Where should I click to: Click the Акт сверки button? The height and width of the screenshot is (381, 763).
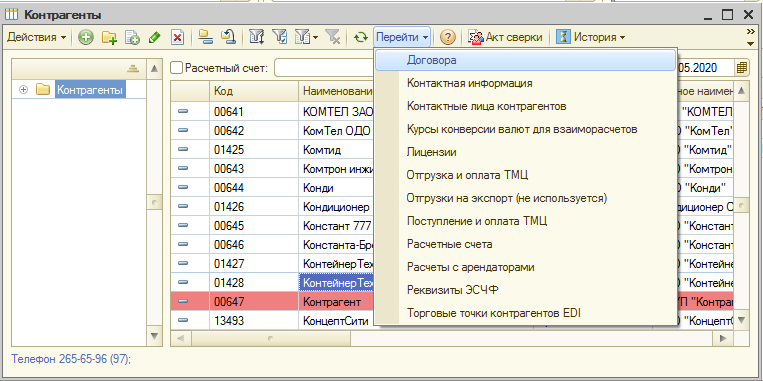pyautogui.click(x=505, y=37)
